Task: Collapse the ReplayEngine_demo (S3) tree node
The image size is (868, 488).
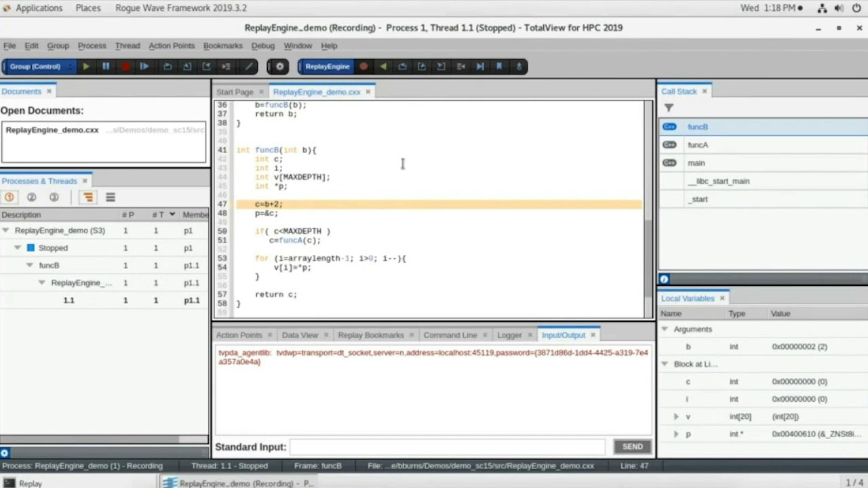Action: (x=6, y=230)
